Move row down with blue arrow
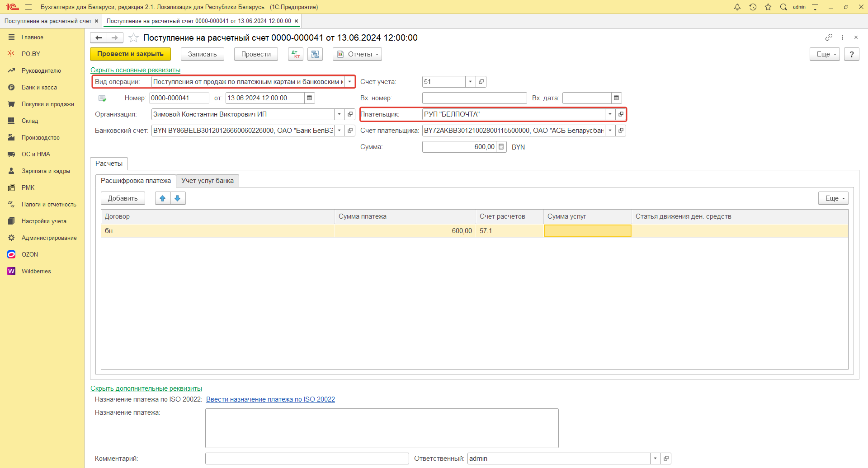The width and height of the screenshot is (868, 468). [178, 198]
